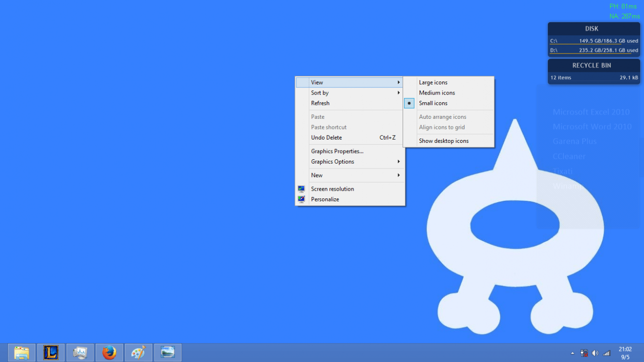Launch Microsoft Word 2010 shortcut
This screenshot has height=362, width=644.
[x=592, y=126]
